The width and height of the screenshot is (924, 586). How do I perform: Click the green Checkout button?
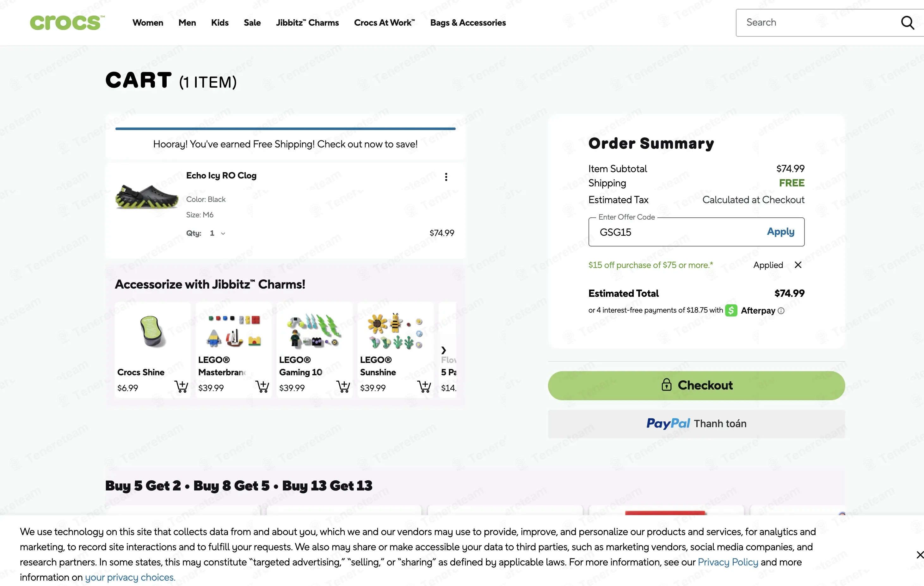[x=696, y=385]
